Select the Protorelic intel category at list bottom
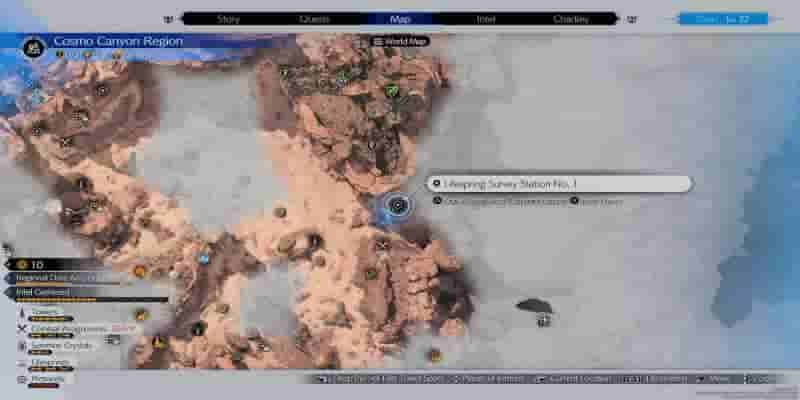This screenshot has height=400, width=800. point(48,379)
